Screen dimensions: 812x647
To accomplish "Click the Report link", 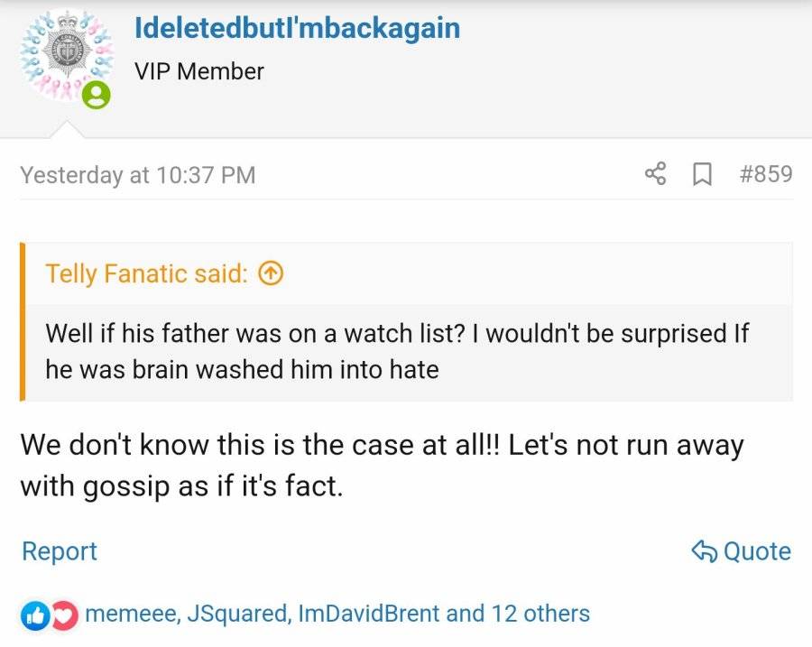I will (x=60, y=550).
